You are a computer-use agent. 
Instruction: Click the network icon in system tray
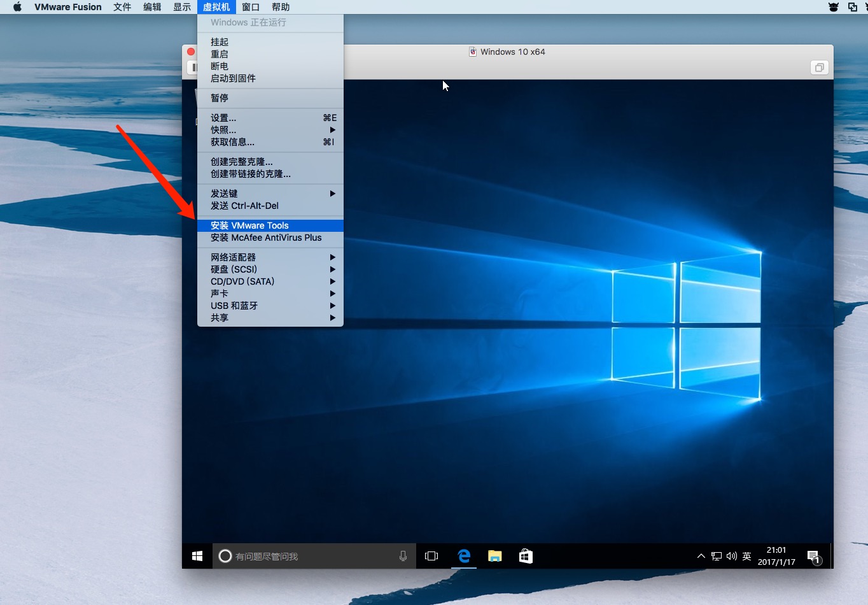click(x=717, y=556)
